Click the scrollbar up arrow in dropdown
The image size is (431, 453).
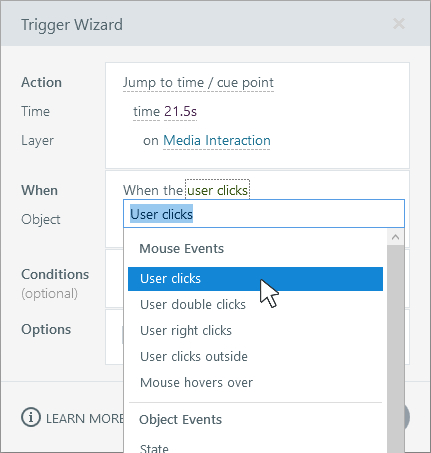click(x=396, y=237)
